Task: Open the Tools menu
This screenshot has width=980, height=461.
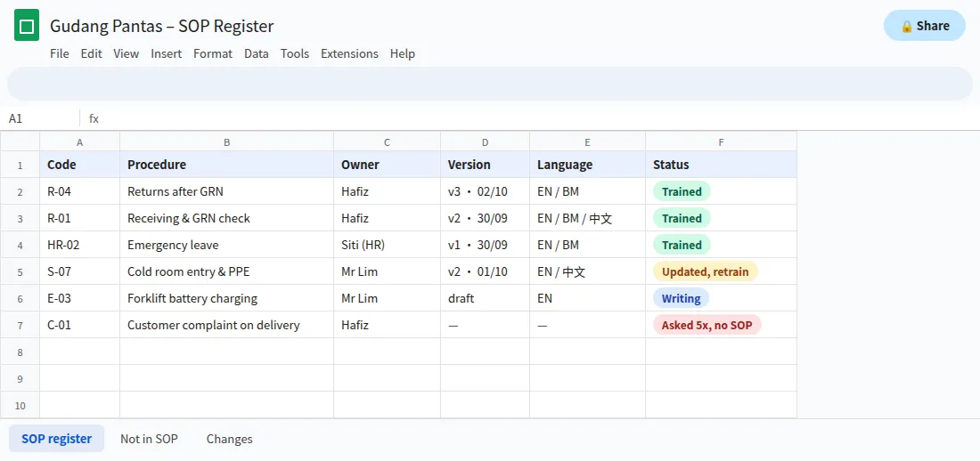Action: point(295,53)
